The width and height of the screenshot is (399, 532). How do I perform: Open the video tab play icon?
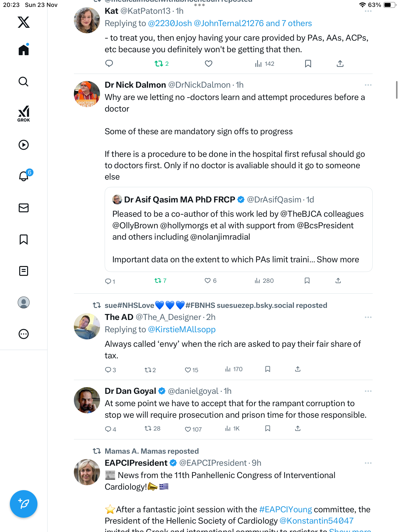pos(24,145)
